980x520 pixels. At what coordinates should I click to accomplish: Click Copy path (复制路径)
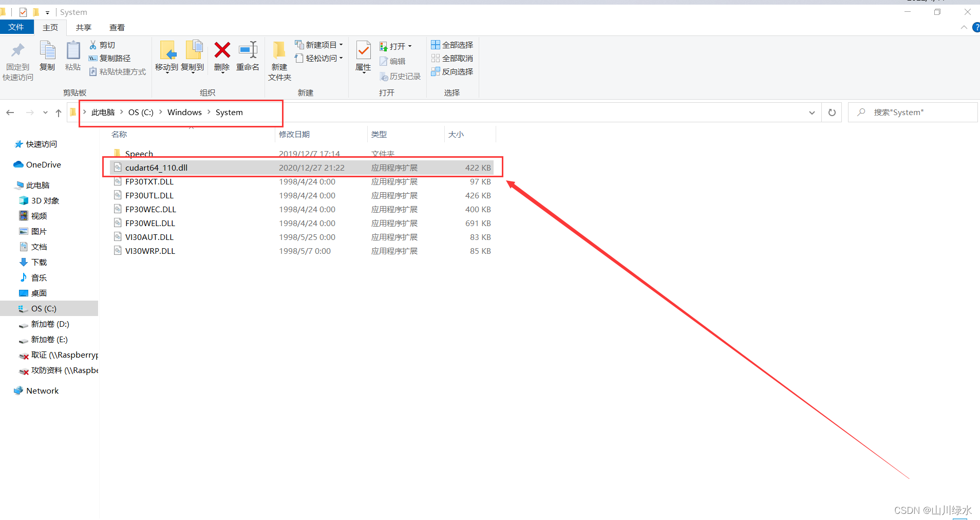click(109, 58)
